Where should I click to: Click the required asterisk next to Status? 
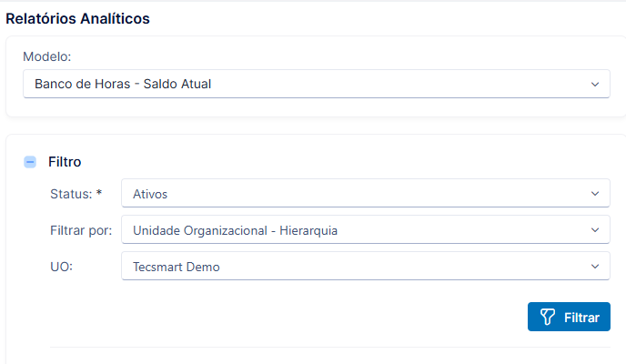[x=99, y=193]
